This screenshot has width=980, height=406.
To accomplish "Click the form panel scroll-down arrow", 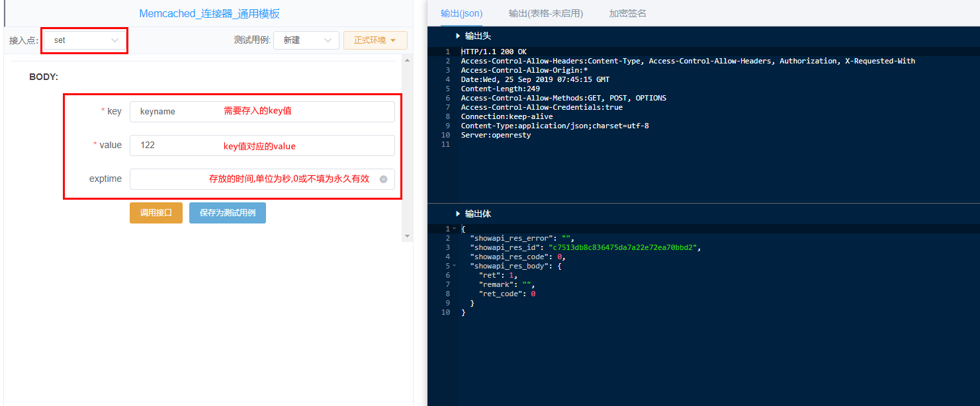I will coord(408,236).
